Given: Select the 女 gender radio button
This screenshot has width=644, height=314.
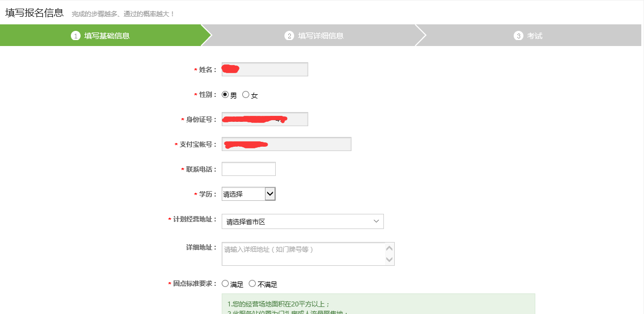Looking at the screenshot, I should click(x=246, y=95).
